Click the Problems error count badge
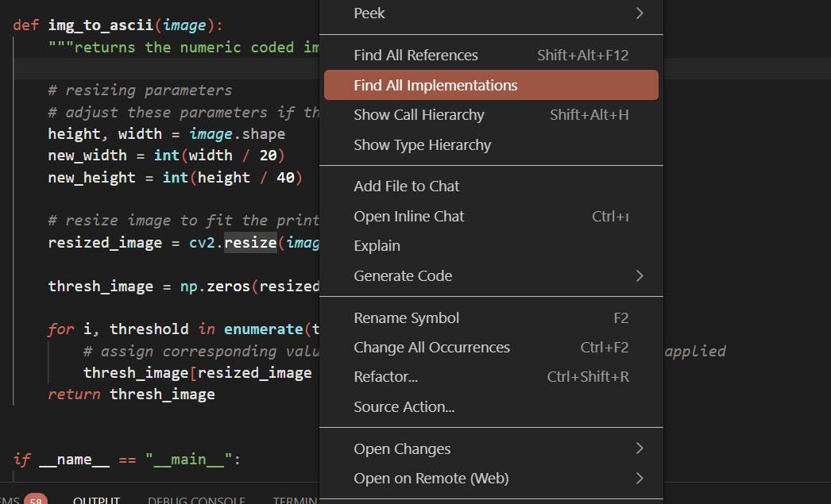 coord(35,499)
